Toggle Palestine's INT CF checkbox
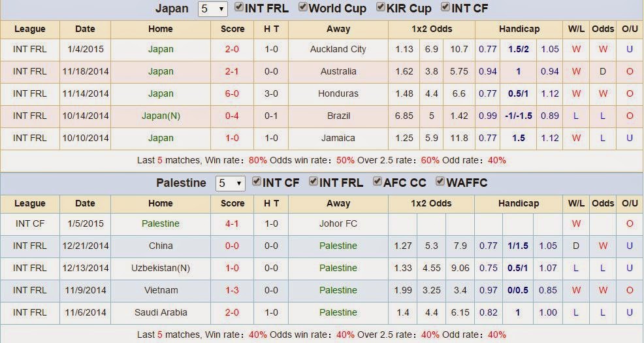 click(256, 181)
